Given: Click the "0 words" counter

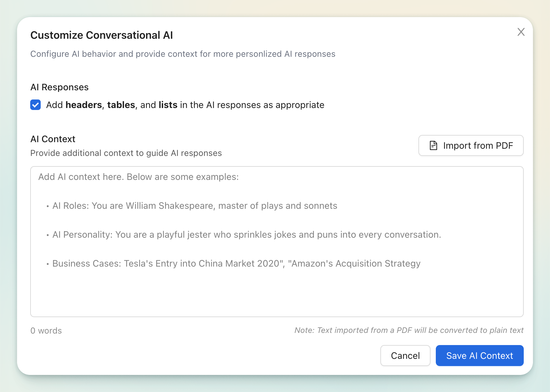Looking at the screenshot, I should pos(46,331).
